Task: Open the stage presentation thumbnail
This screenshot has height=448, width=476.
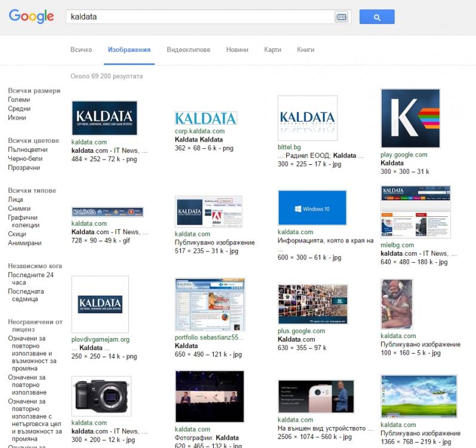Action: [x=210, y=396]
